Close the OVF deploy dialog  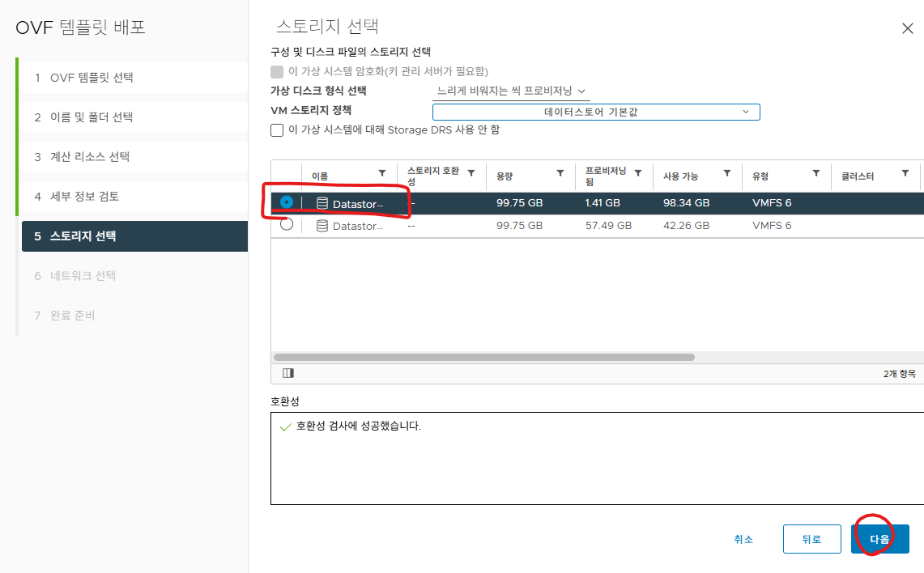click(908, 28)
